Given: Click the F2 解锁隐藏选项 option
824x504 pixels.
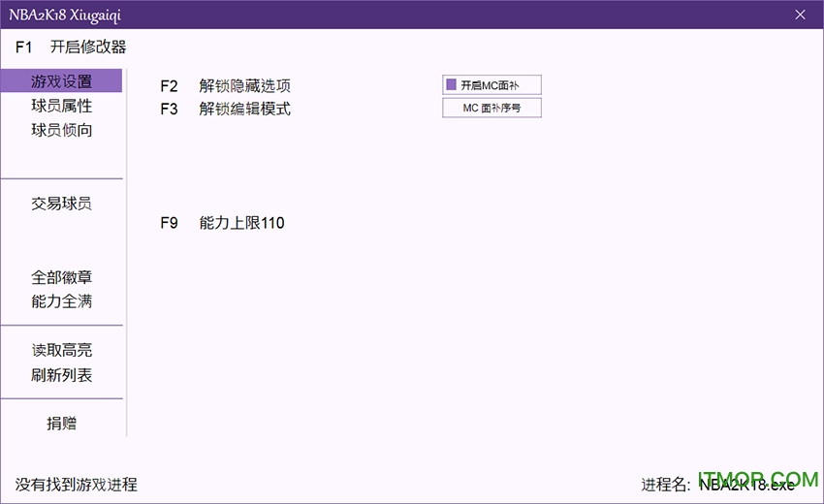Looking at the screenshot, I should pyautogui.click(x=226, y=85).
